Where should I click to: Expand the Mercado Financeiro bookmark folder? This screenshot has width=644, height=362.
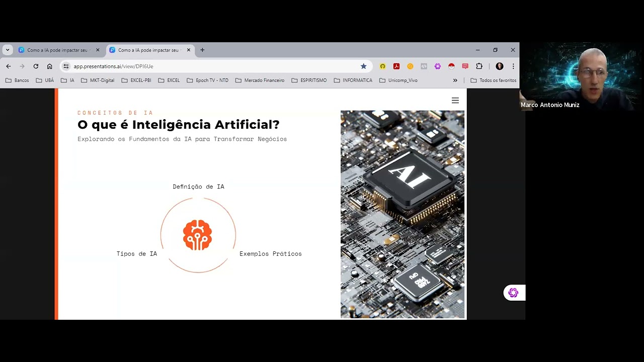[x=260, y=80]
